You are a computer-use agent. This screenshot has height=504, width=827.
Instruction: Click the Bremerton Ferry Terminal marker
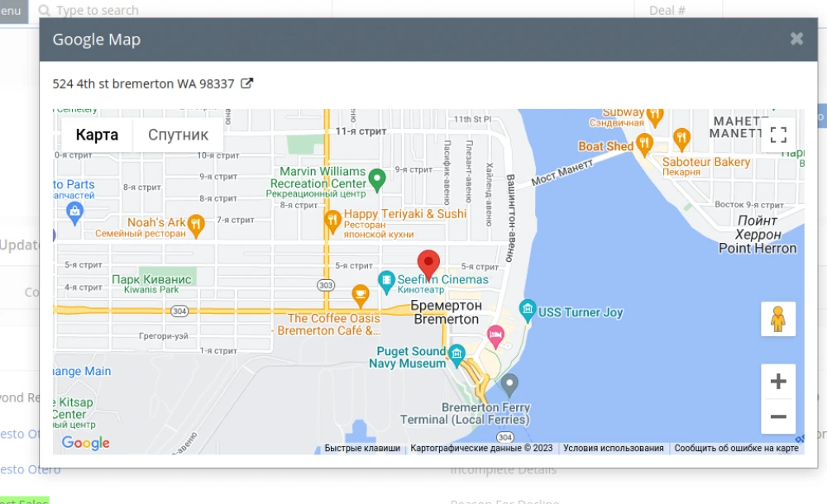click(x=509, y=383)
